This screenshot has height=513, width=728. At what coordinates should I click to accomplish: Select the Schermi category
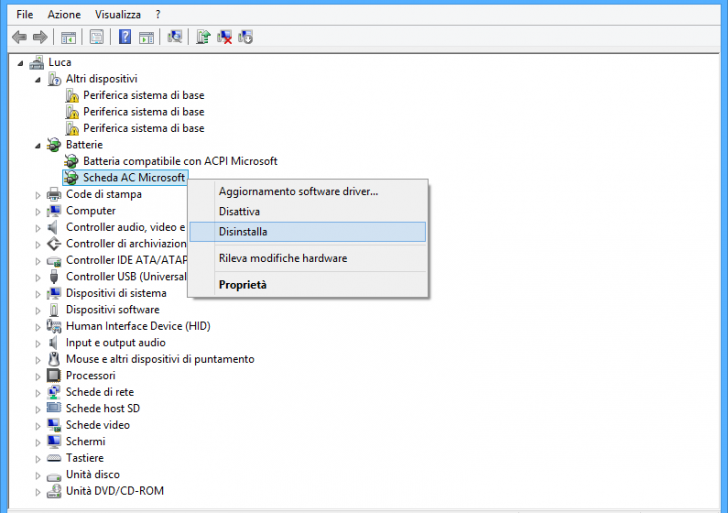coord(85,442)
